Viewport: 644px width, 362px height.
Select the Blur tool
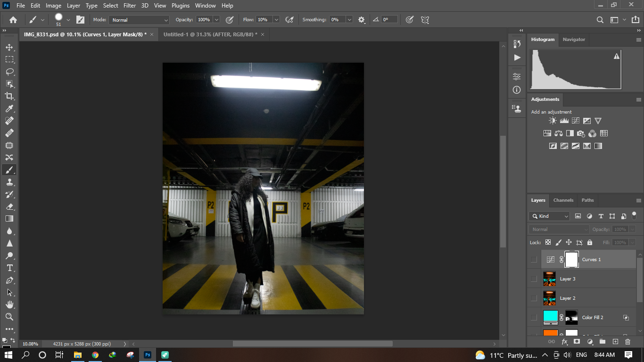9,231
